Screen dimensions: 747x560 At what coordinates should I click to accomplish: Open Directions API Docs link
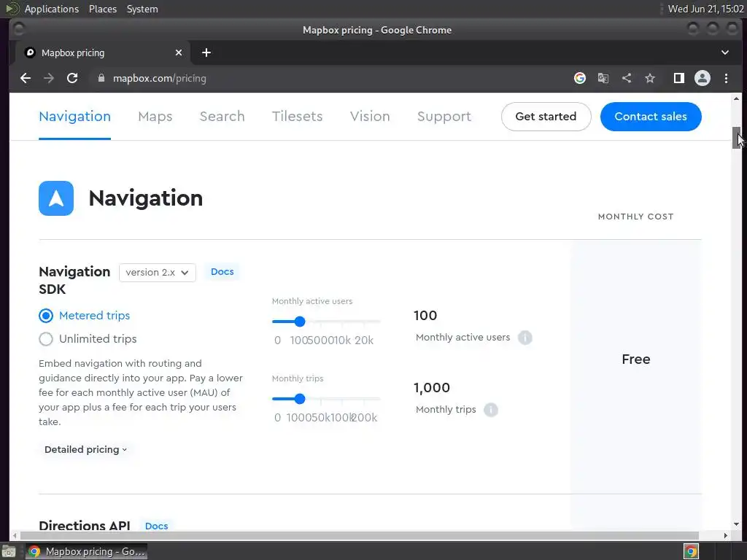pos(156,526)
